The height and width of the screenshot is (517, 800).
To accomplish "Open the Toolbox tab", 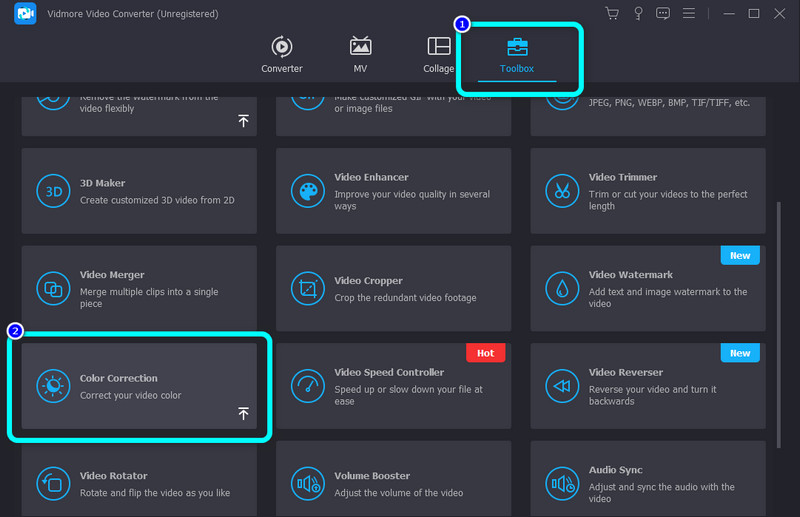I will coord(517,56).
